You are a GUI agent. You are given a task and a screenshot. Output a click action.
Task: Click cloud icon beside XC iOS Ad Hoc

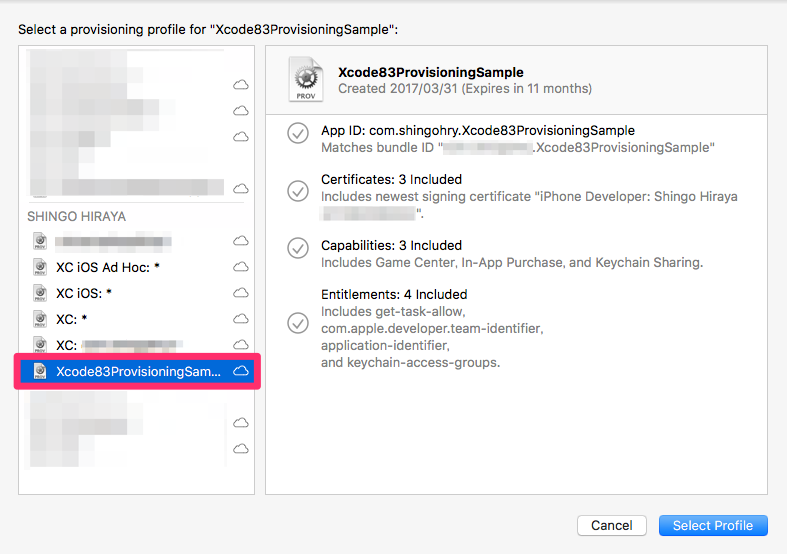tap(241, 266)
